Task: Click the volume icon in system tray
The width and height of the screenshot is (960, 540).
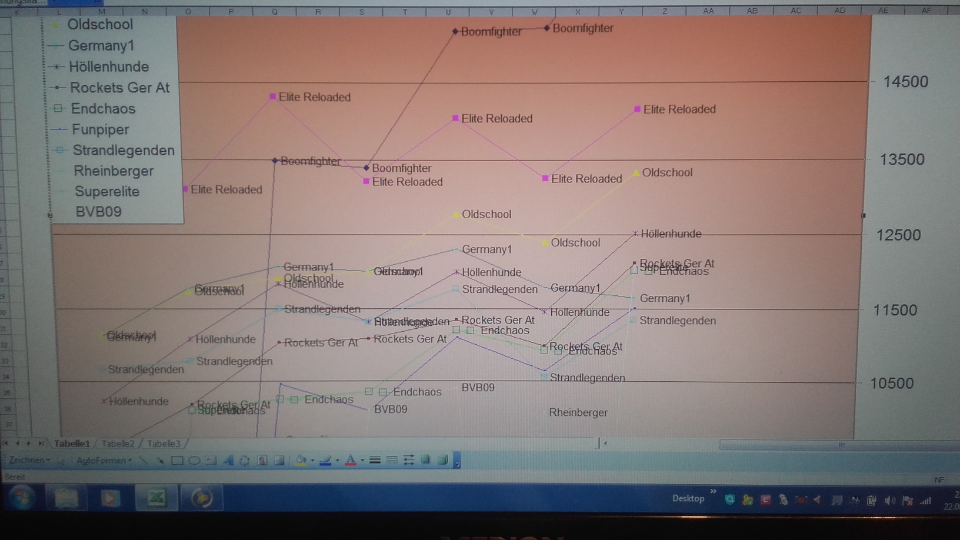Action: click(890, 499)
